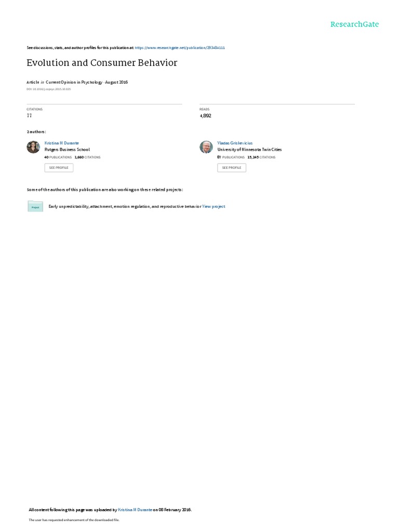Open the researchgate.net publication URL link
The image size is (399, 532).
point(180,48)
